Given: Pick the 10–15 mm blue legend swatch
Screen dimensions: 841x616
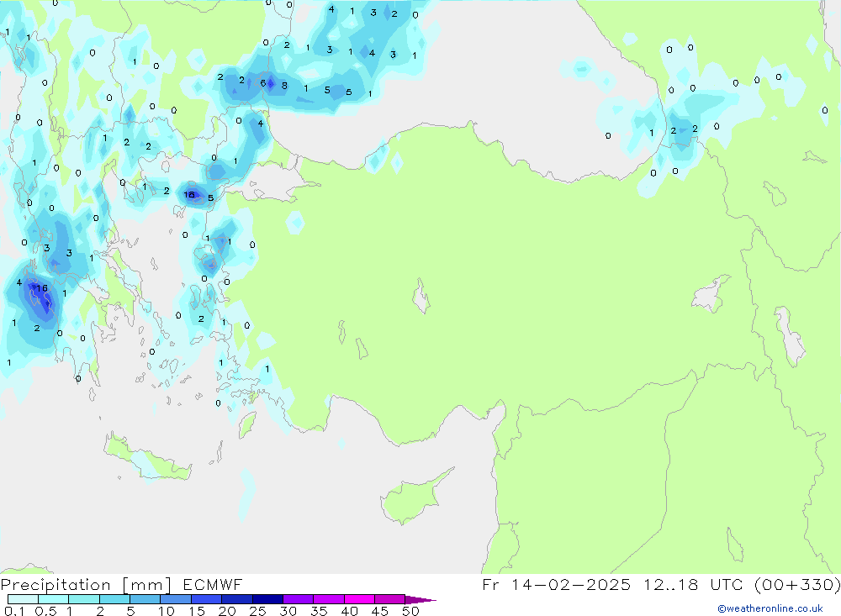Looking at the screenshot, I should pos(176,599).
